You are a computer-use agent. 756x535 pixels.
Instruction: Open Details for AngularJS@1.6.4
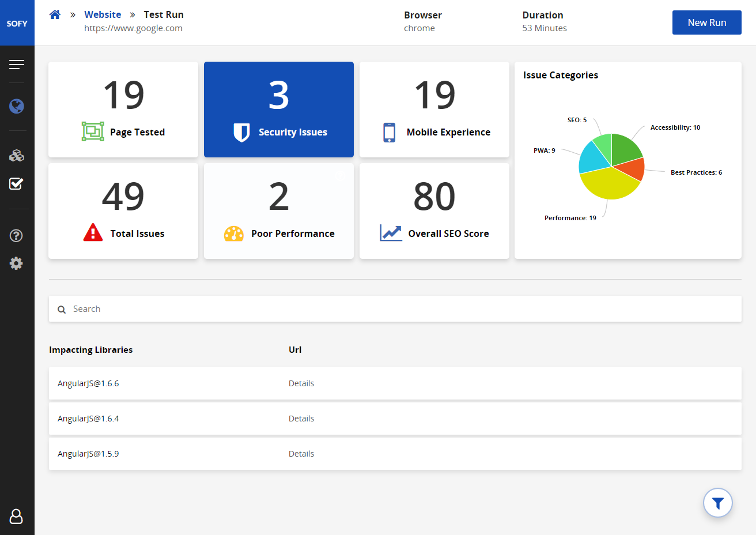(x=301, y=419)
